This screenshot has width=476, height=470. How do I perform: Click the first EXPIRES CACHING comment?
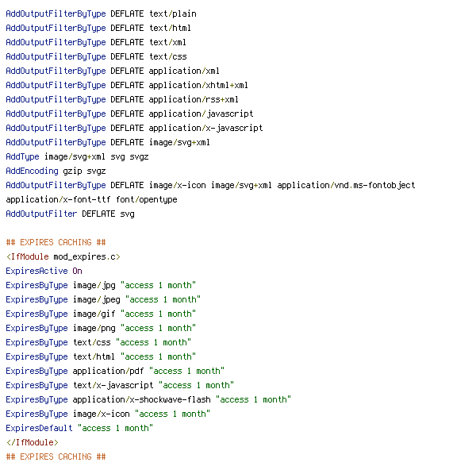click(56, 242)
